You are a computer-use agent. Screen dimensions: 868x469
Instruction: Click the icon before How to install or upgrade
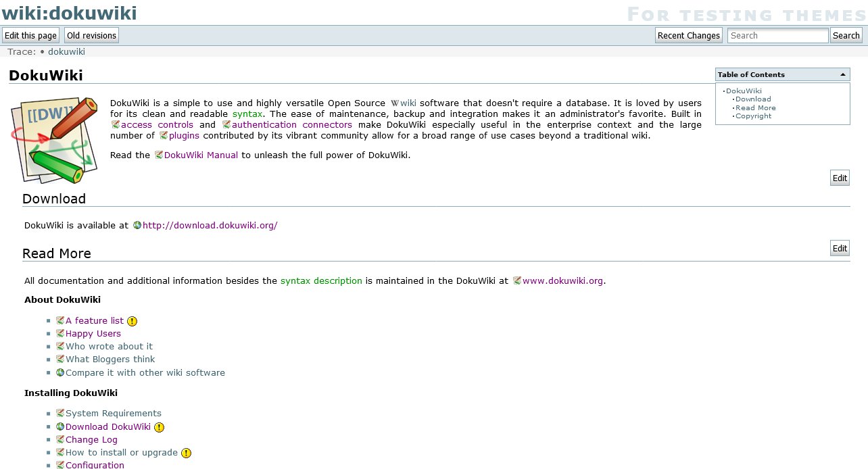60,453
